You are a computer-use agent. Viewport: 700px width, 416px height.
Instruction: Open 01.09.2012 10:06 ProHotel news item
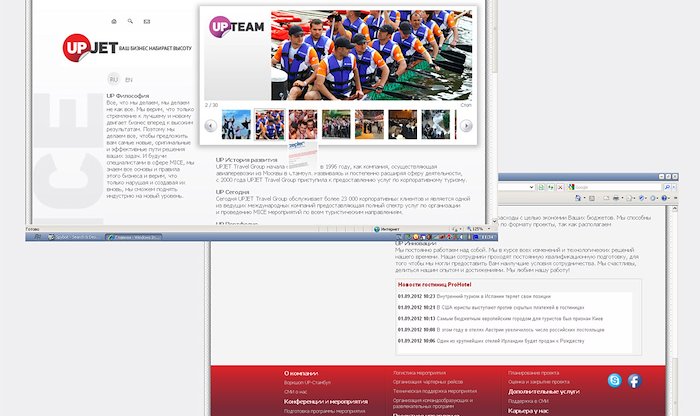point(491,341)
